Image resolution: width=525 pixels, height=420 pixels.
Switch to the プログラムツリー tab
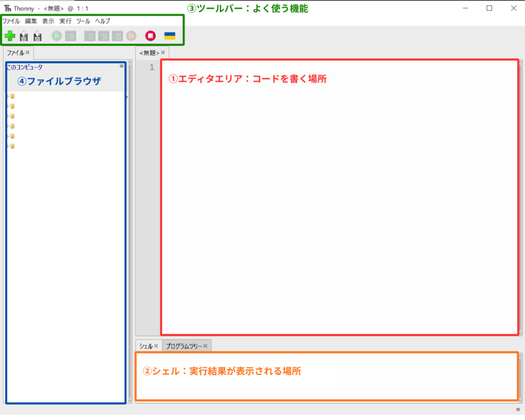(x=184, y=346)
